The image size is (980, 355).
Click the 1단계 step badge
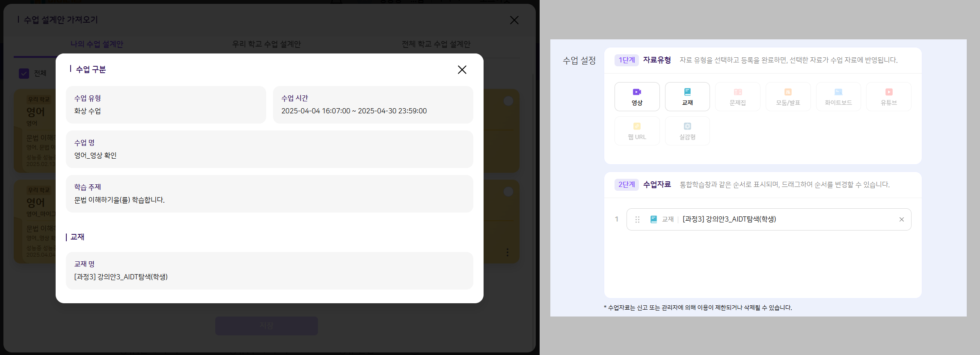click(x=627, y=60)
